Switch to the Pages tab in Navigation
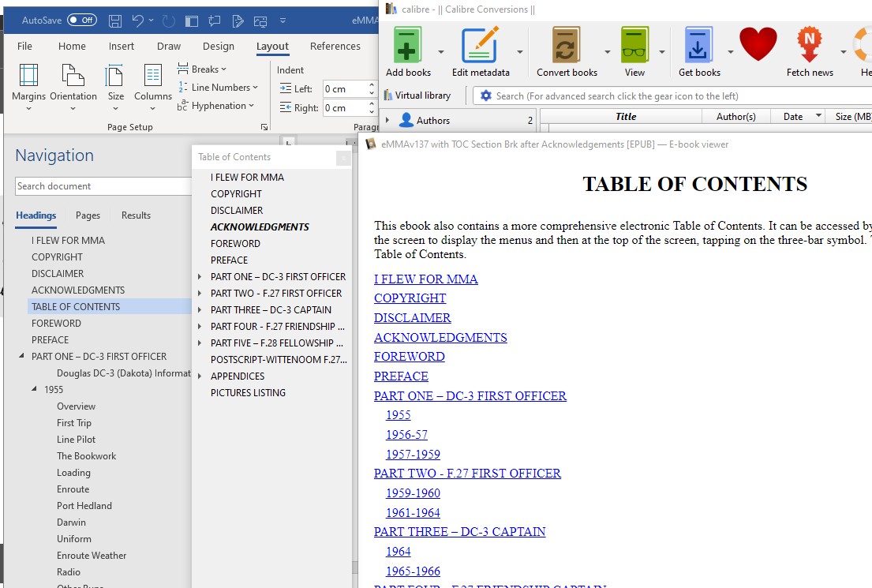 pyautogui.click(x=88, y=215)
